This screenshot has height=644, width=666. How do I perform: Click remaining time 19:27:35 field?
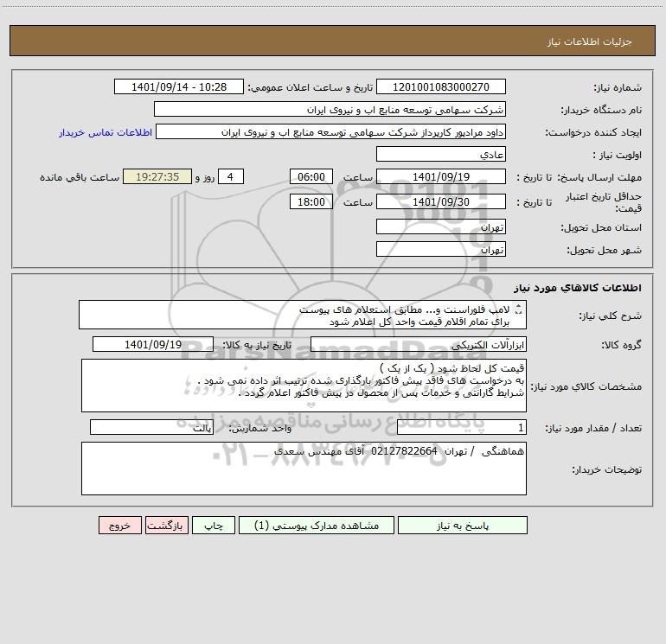[157, 176]
